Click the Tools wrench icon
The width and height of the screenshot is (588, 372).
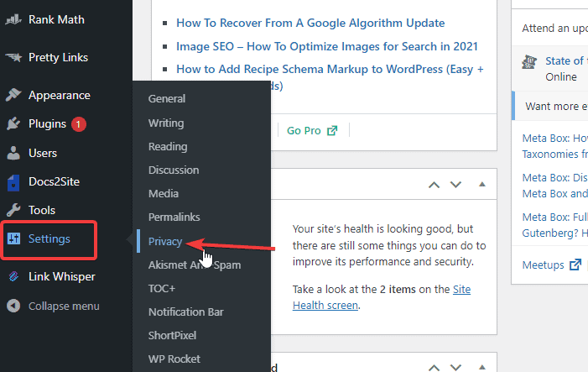[x=13, y=210]
